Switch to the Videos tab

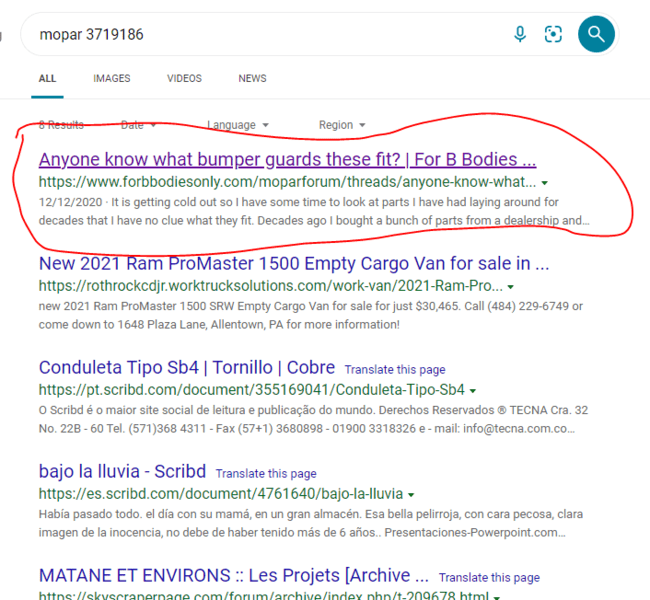point(184,78)
